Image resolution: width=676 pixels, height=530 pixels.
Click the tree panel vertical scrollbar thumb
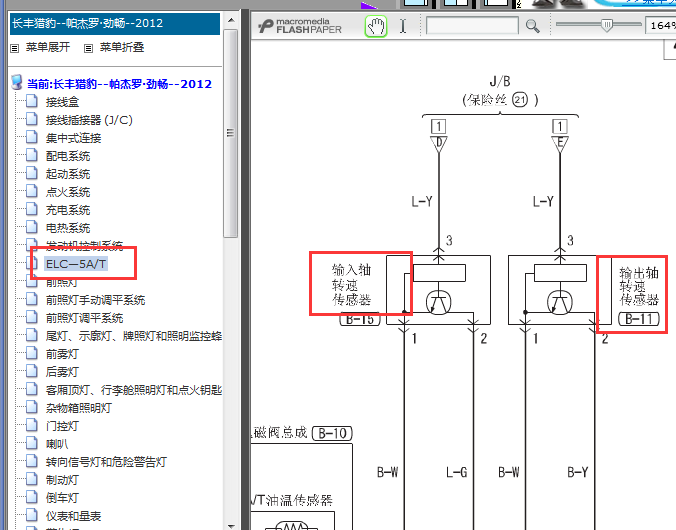[x=231, y=133]
